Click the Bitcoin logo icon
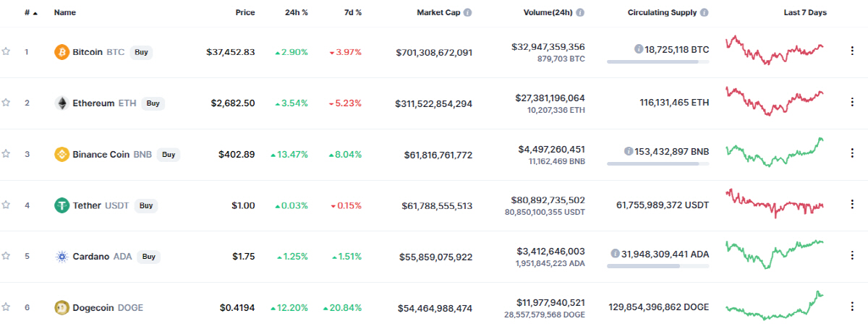The height and width of the screenshot is (329, 868). pos(62,52)
